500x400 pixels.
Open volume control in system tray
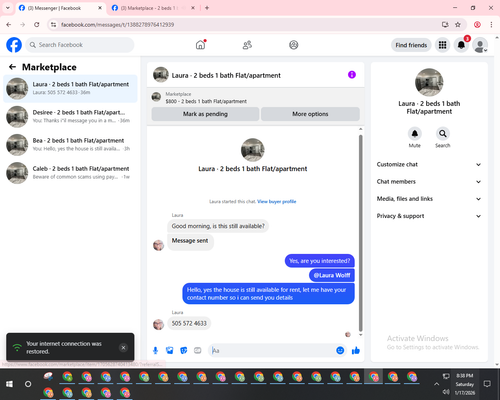coord(446,392)
